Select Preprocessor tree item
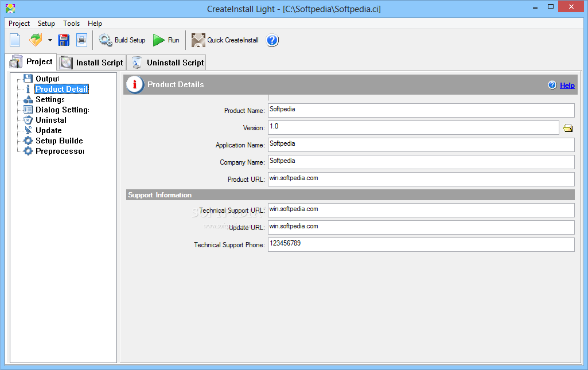 (60, 151)
